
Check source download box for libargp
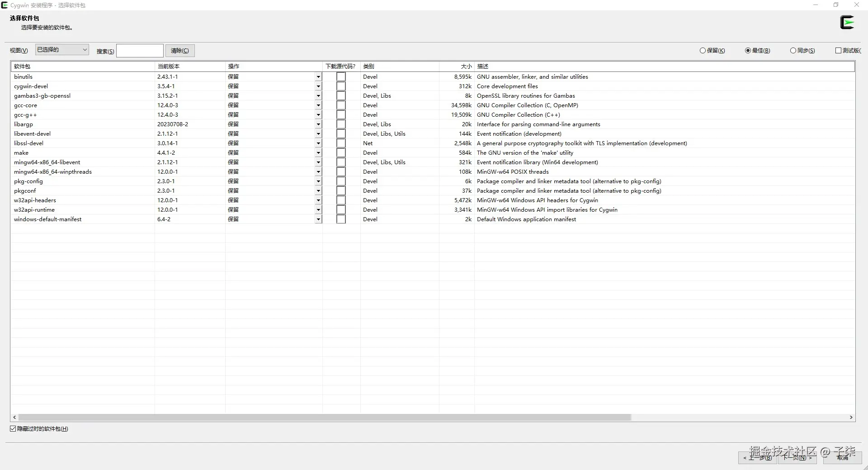(341, 124)
